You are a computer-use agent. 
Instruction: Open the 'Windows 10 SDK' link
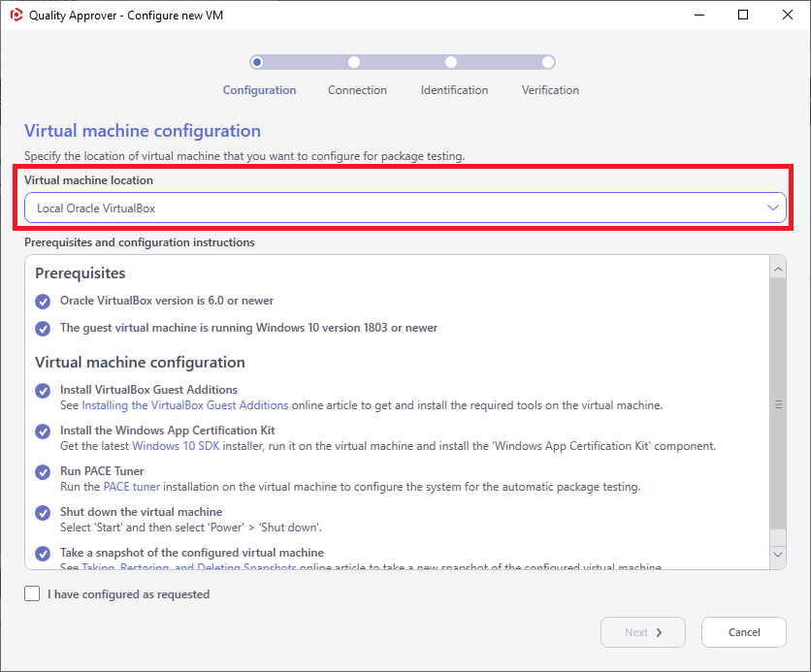click(x=176, y=446)
